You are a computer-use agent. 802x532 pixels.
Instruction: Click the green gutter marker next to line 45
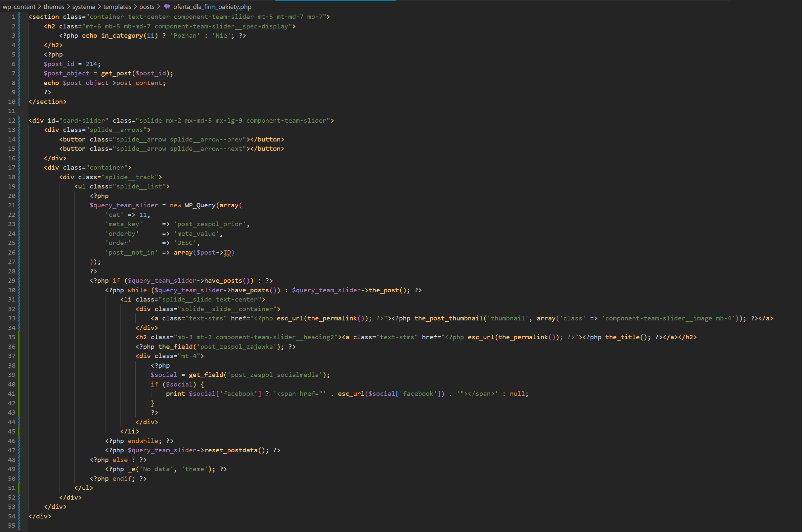click(19, 431)
